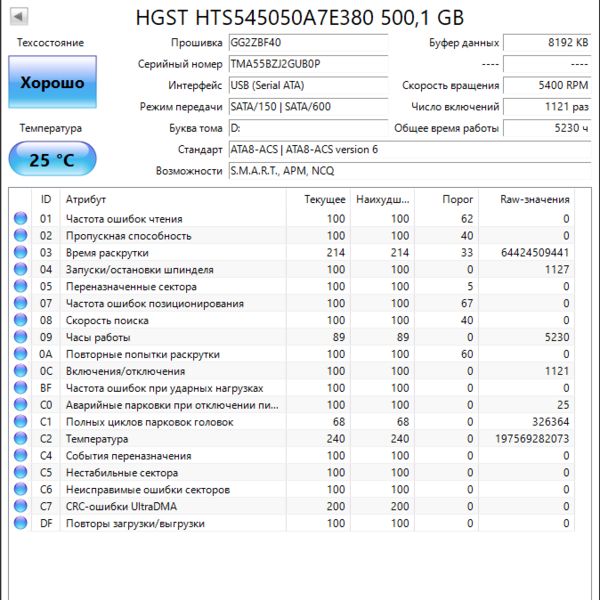This screenshot has height=600, width=600.
Task: Click the total working time field 5230 ч
Action: [x=547, y=128]
